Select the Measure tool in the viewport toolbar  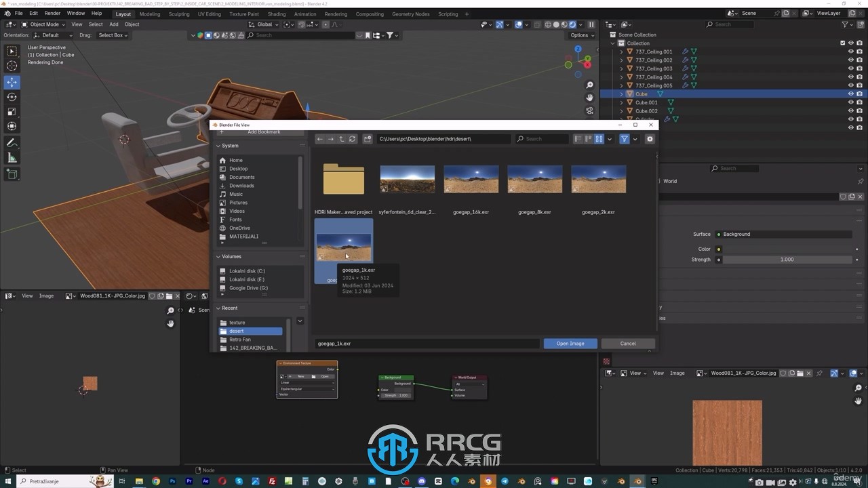[12, 158]
